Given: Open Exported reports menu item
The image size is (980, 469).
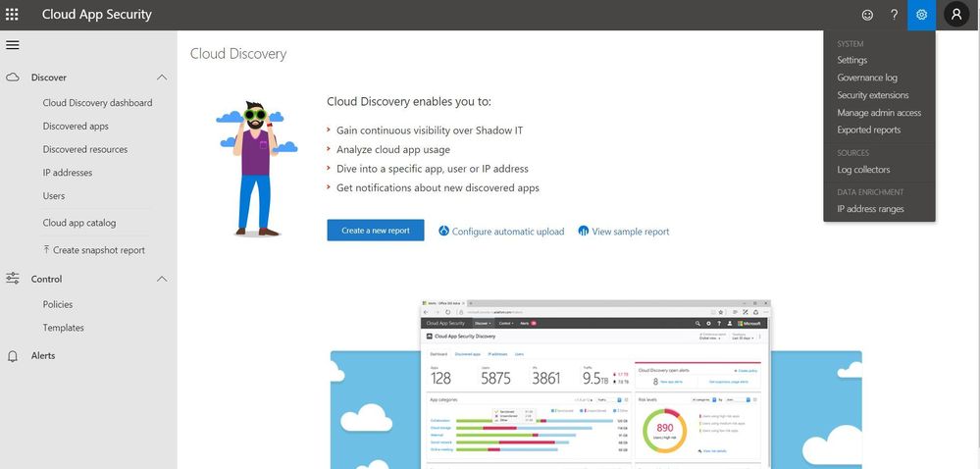Looking at the screenshot, I should pos(869,130).
